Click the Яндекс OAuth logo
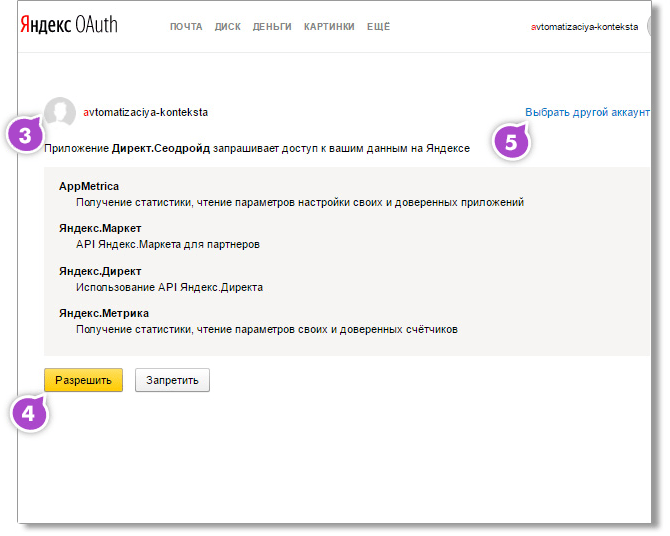The image size is (670, 536). point(69,25)
